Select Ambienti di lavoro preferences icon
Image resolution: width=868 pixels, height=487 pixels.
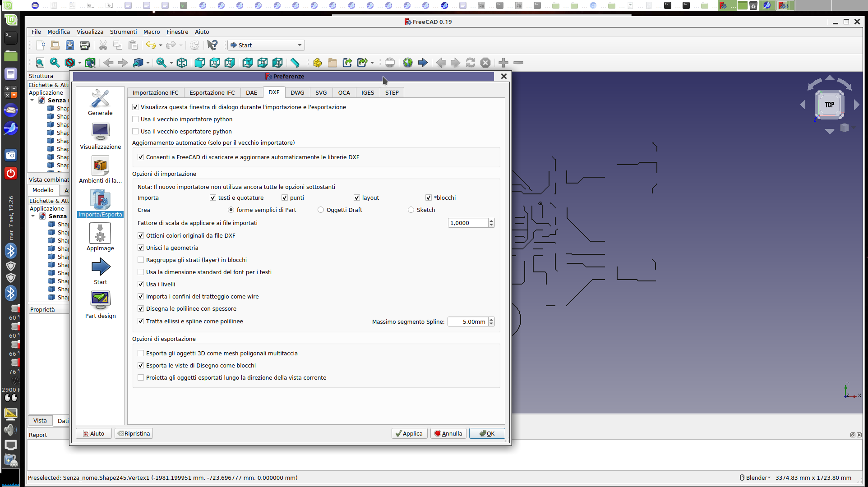click(x=100, y=170)
